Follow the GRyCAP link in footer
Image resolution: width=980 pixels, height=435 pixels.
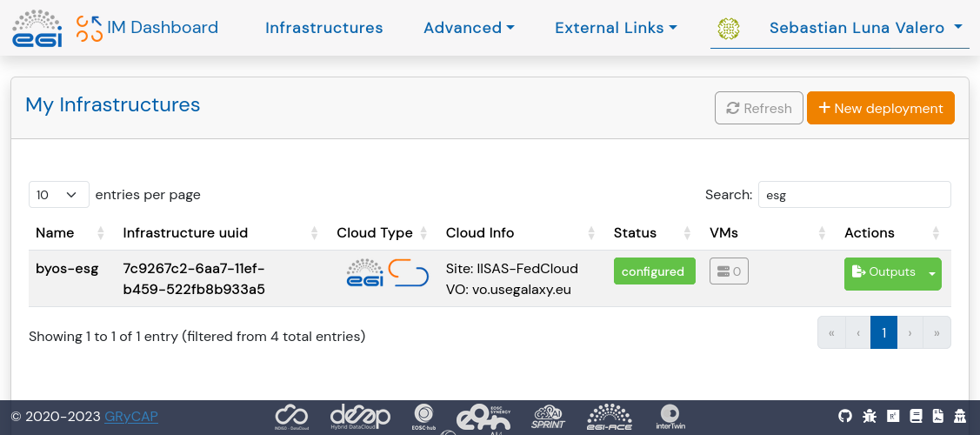pyautogui.click(x=131, y=417)
